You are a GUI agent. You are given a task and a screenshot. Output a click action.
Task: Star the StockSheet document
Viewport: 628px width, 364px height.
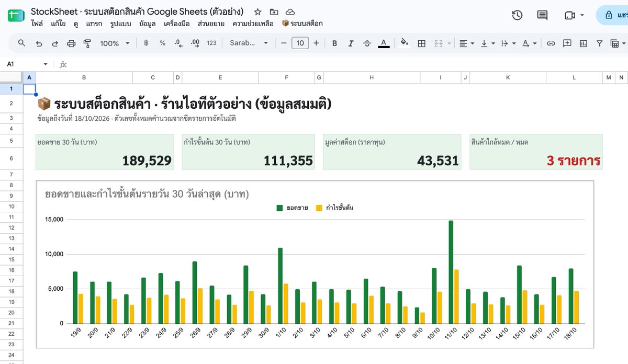[257, 12]
